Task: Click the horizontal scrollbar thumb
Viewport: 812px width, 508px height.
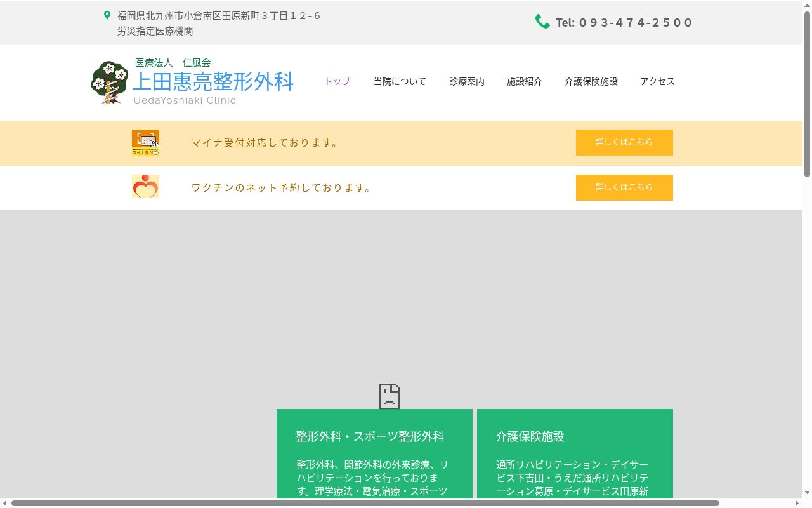Action: tap(365, 504)
